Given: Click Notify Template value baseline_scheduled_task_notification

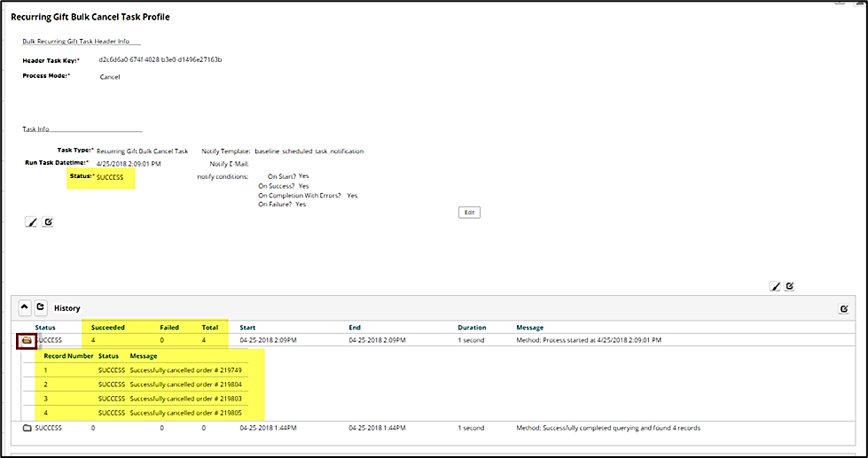Looking at the screenshot, I should [309, 151].
